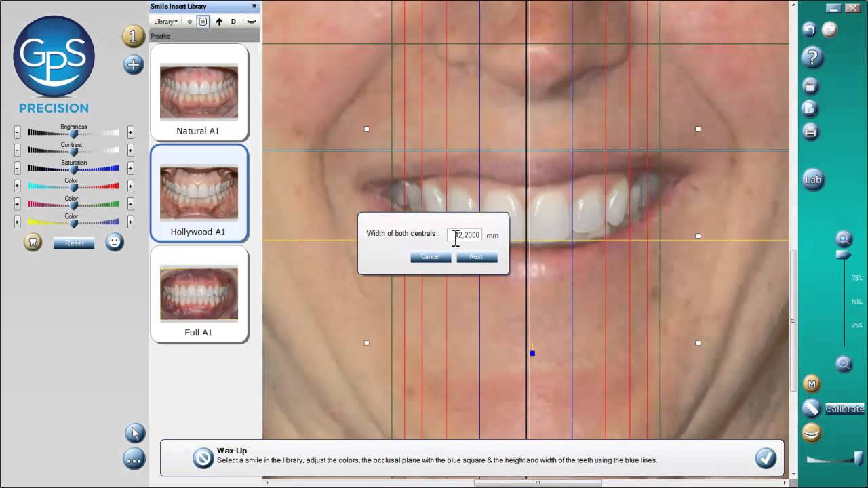This screenshot has width=868, height=488.
Task: Click the yellow-blue Color slider handle
Action: click(74, 222)
